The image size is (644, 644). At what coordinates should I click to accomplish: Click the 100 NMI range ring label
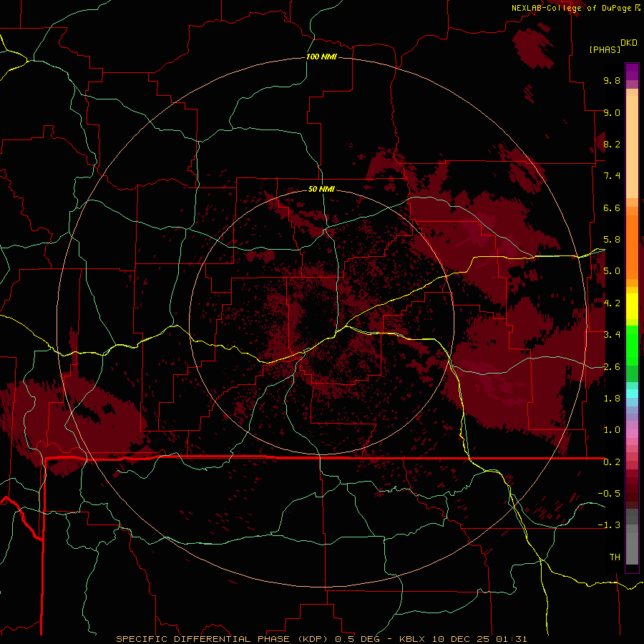coord(321,57)
